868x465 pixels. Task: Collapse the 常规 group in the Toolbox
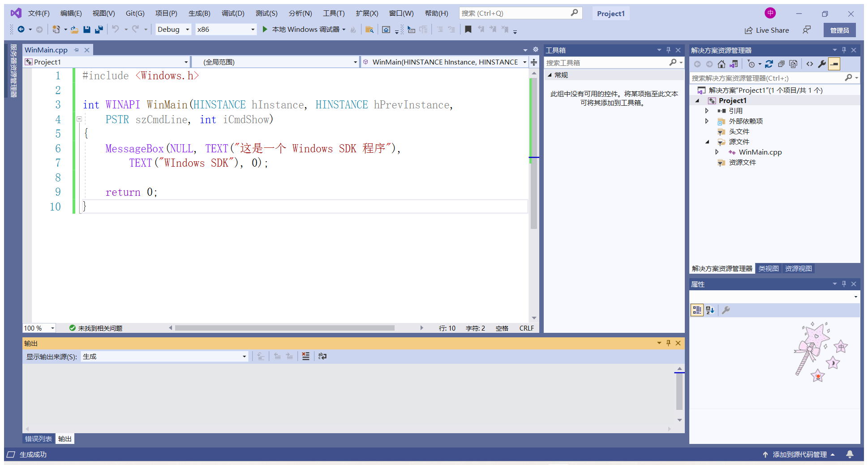tap(550, 75)
